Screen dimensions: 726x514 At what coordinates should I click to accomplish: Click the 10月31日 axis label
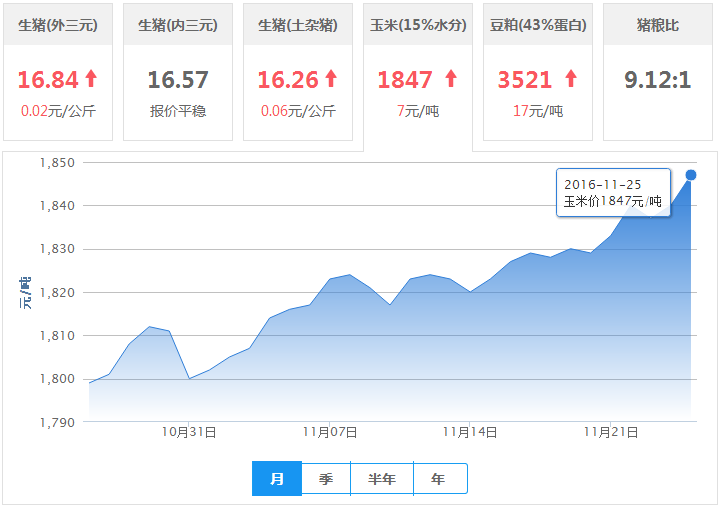click(x=189, y=432)
